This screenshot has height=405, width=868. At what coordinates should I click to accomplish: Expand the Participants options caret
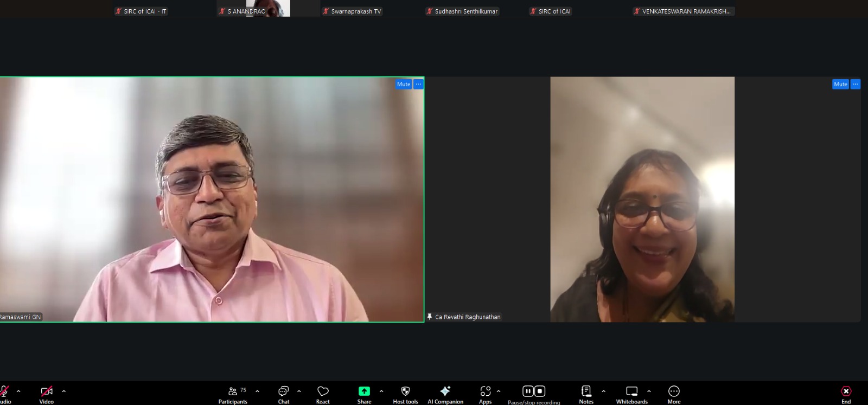click(257, 391)
